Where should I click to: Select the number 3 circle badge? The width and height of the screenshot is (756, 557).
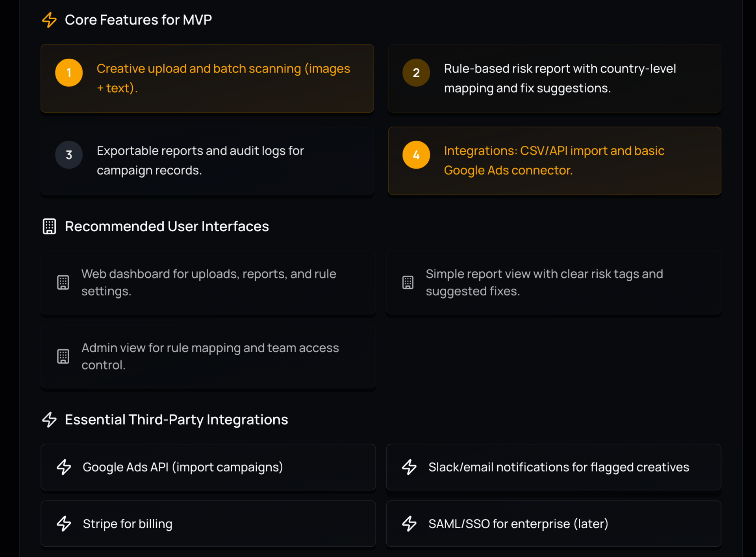click(69, 155)
